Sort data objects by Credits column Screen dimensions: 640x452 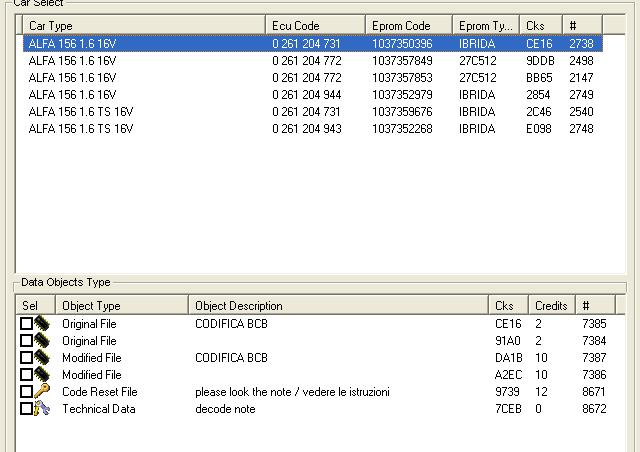click(552, 306)
